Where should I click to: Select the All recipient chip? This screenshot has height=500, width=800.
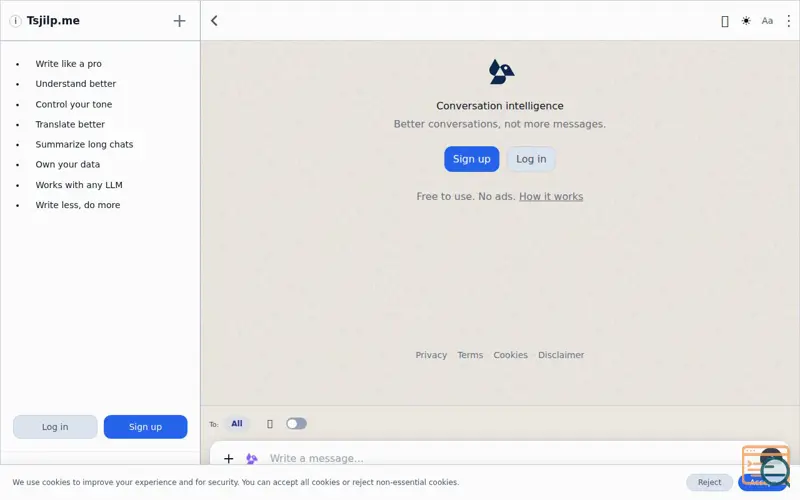pos(237,423)
